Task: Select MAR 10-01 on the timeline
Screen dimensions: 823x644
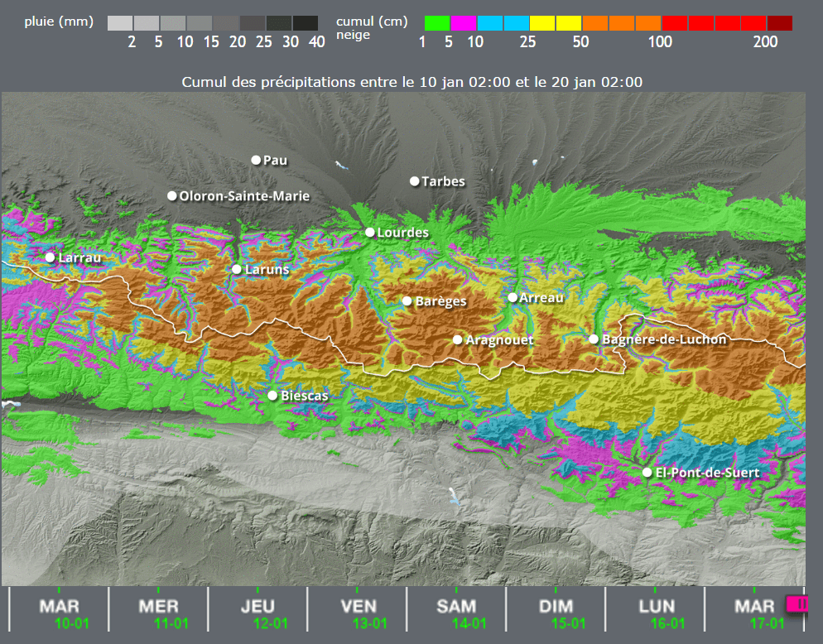Action: click(60, 609)
